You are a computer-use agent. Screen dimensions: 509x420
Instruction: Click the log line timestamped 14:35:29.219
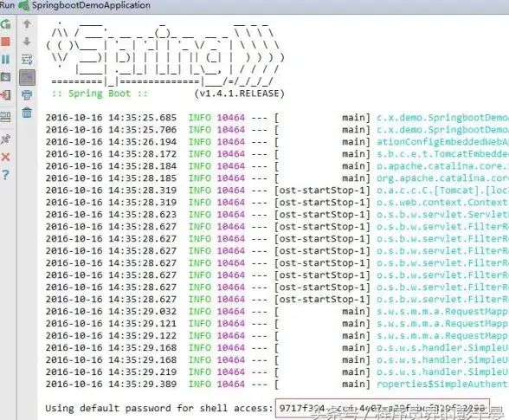click(x=277, y=372)
